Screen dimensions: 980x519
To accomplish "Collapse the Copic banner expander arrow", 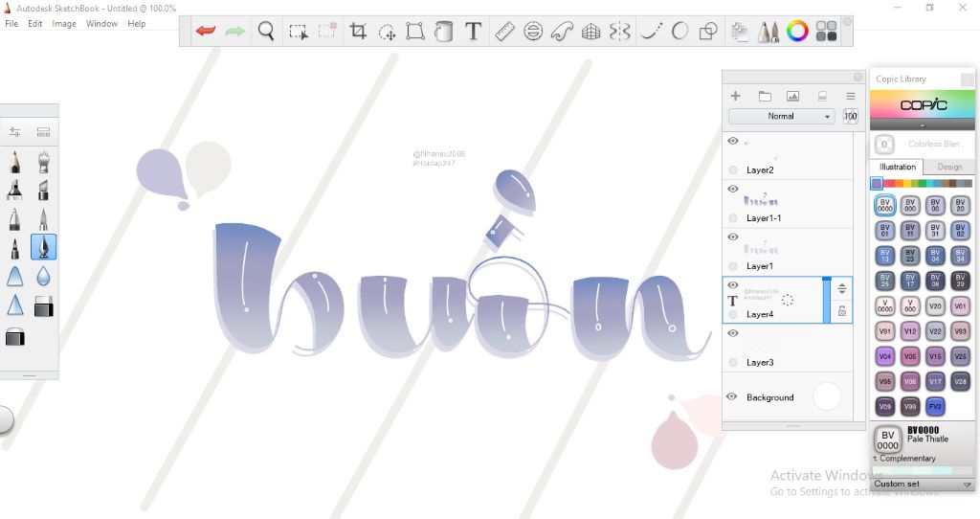I will point(923,125).
